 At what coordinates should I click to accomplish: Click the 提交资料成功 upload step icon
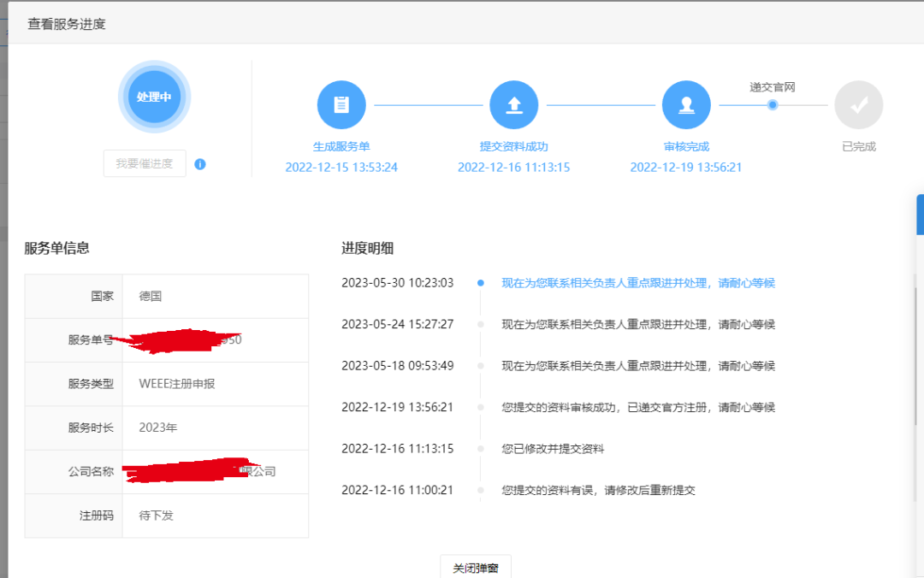pos(514,103)
